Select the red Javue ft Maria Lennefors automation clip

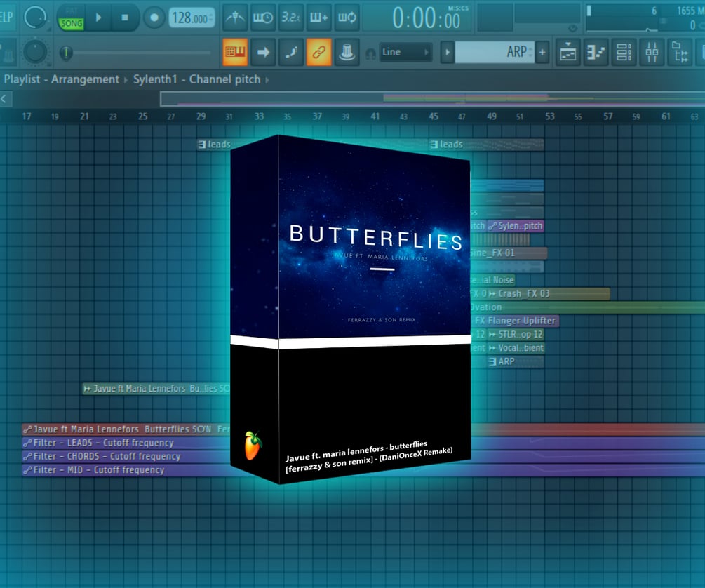[127, 429]
